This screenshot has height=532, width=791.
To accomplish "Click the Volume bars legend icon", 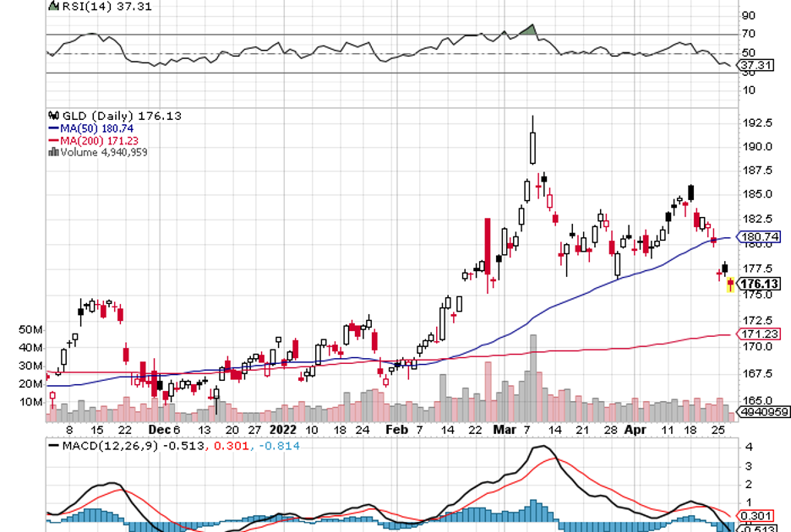I will coord(53,152).
